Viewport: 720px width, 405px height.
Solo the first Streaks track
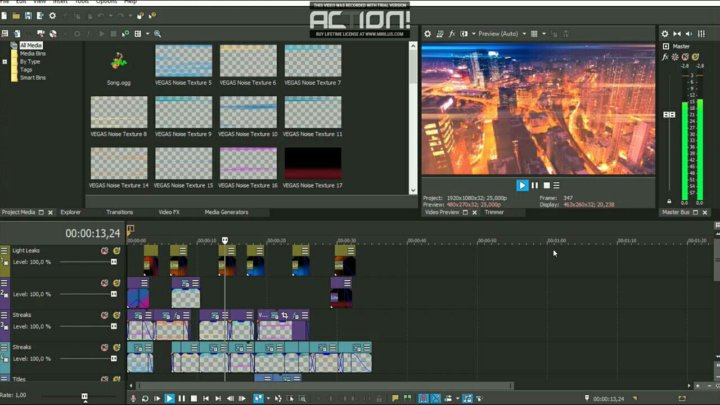pos(116,315)
